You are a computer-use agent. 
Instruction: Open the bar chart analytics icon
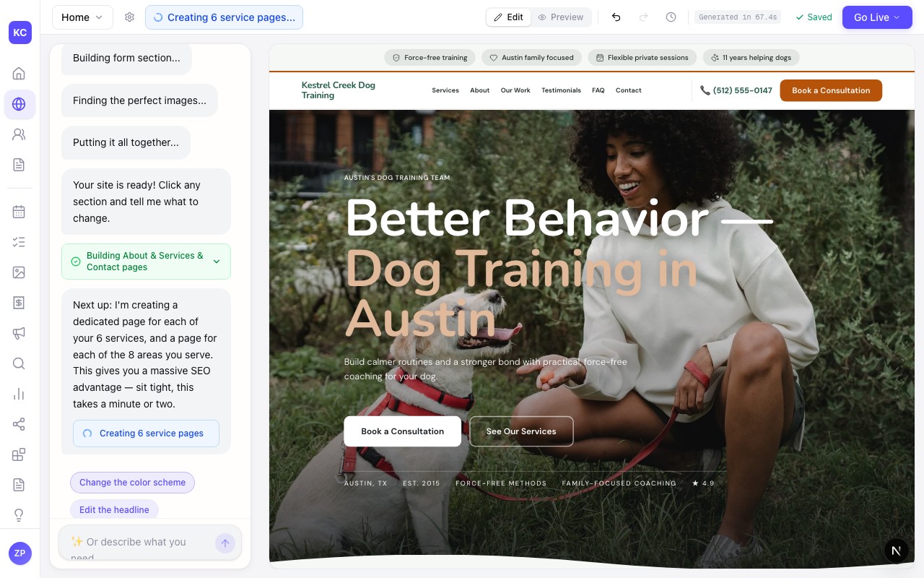coord(19,394)
